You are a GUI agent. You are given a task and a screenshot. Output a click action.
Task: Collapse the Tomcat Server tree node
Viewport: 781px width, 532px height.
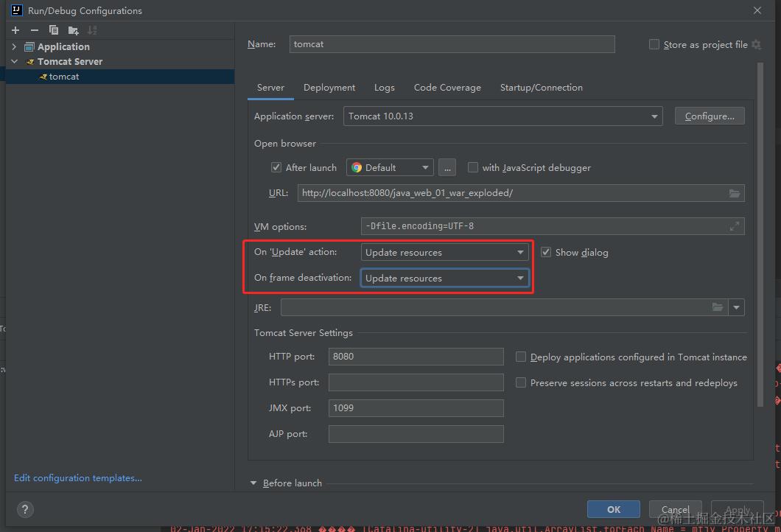tap(14, 61)
